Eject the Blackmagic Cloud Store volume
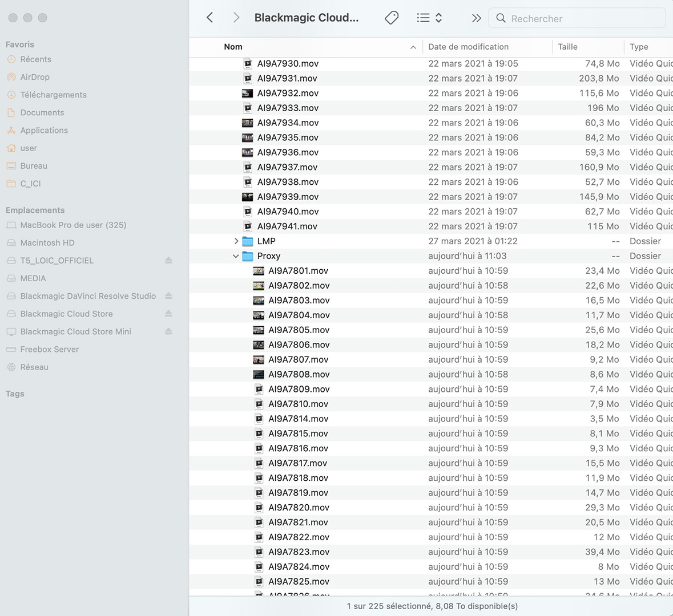The width and height of the screenshot is (673, 616). click(x=168, y=313)
